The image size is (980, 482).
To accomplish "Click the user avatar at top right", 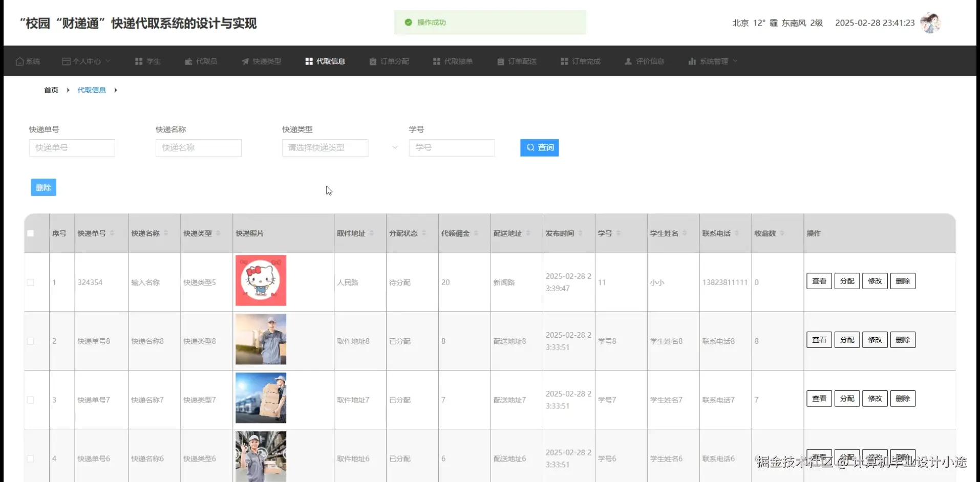I will tap(930, 23).
